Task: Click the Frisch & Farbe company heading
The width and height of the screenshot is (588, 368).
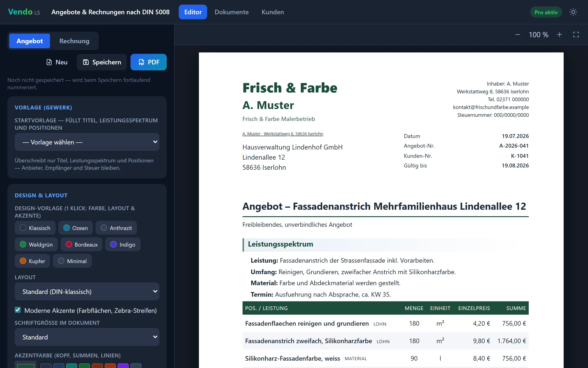Action: pos(290,88)
